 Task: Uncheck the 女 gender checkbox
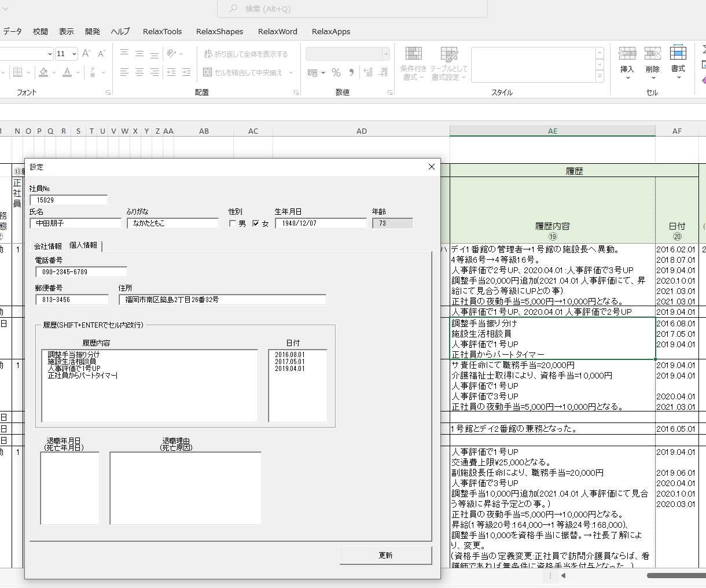(x=256, y=223)
